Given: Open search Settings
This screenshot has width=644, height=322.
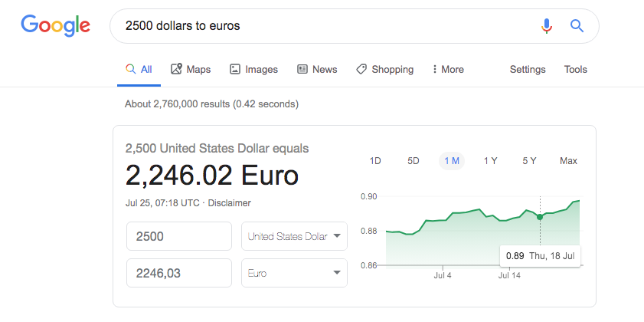Looking at the screenshot, I should 528,70.
